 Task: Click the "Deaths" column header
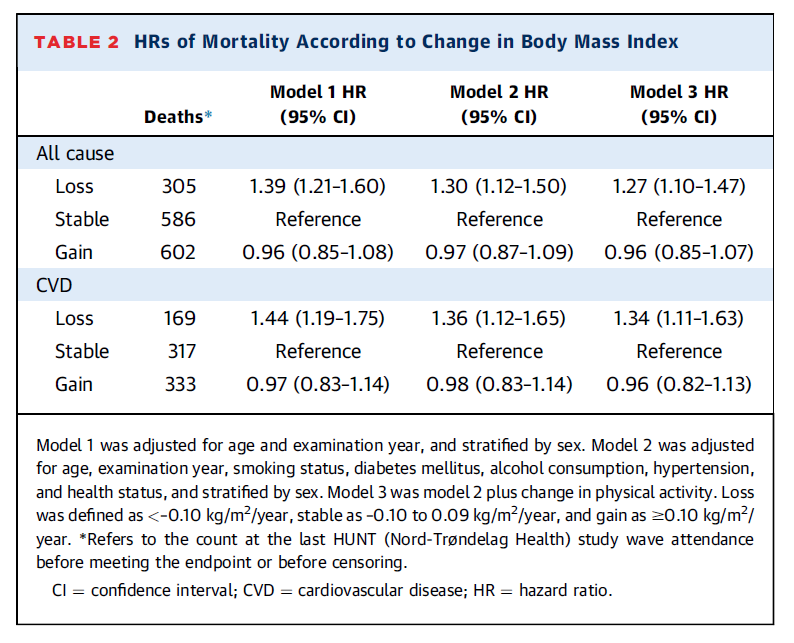[173, 117]
